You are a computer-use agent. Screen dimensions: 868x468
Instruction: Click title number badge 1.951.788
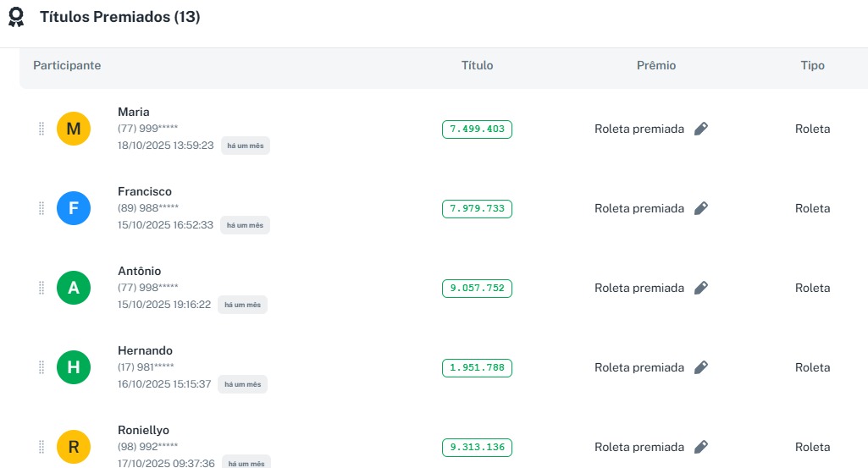point(477,367)
